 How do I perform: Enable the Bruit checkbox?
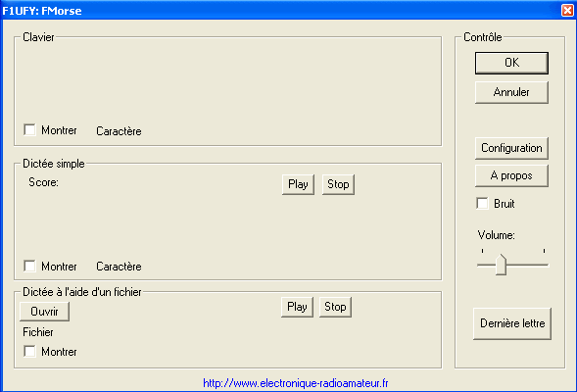pyautogui.click(x=482, y=203)
